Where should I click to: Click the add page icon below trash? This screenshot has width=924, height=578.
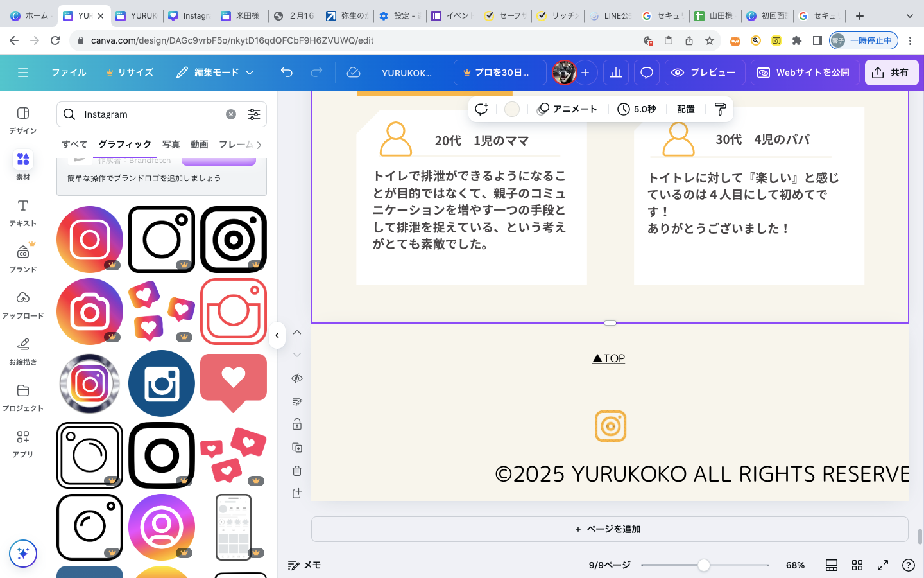tap(297, 493)
